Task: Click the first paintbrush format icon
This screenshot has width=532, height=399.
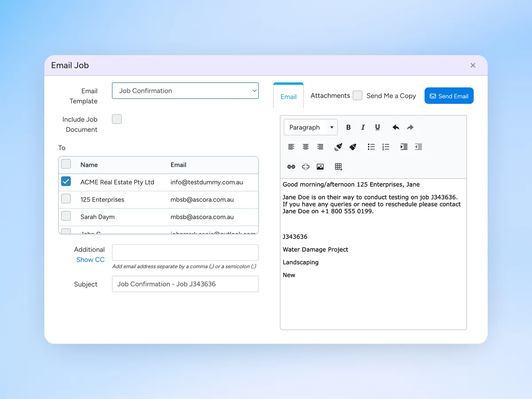Action: point(339,147)
